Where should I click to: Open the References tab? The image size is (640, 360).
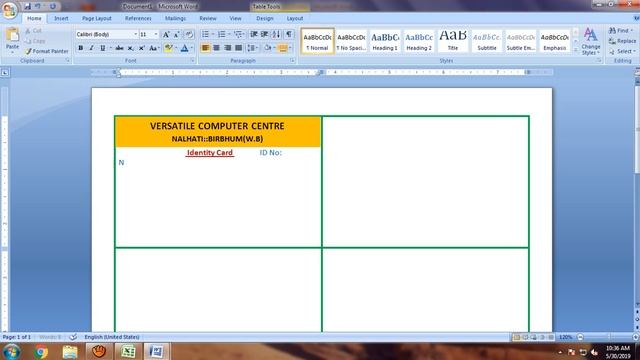click(138, 18)
